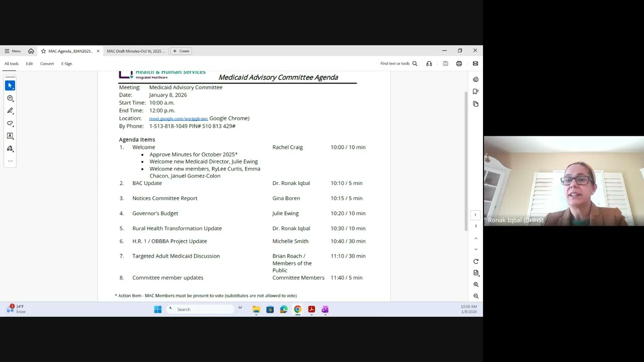644x362 pixels.
Task: Open Windows Start menu
Action: tap(157, 310)
